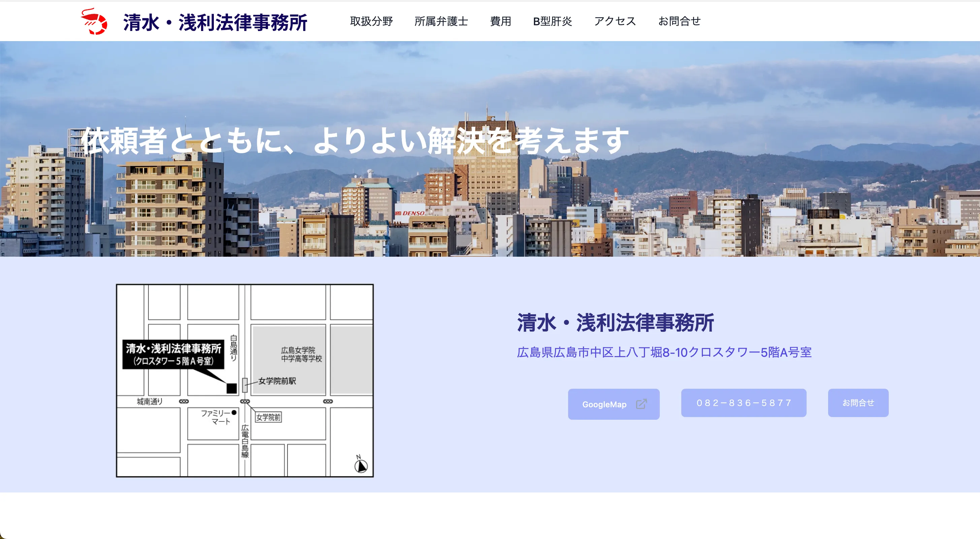
Task: Click the north compass icon on the map
Action: pos(361,464)
